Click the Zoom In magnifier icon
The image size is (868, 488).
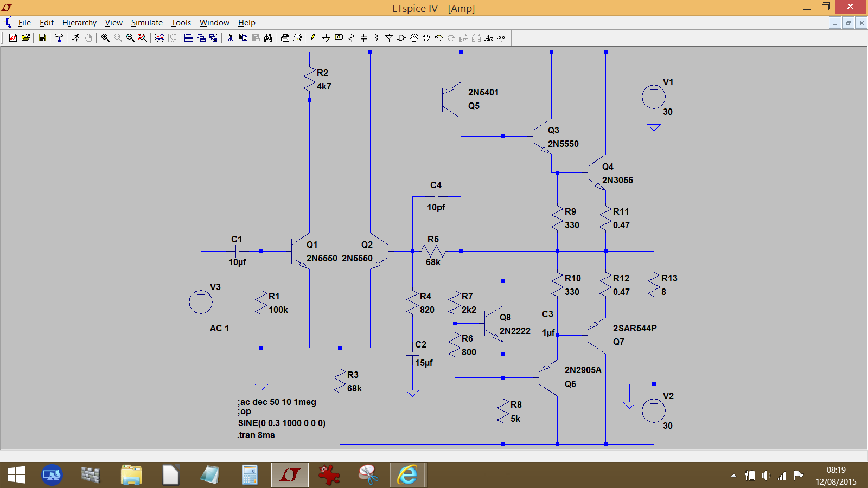point(105,37)
